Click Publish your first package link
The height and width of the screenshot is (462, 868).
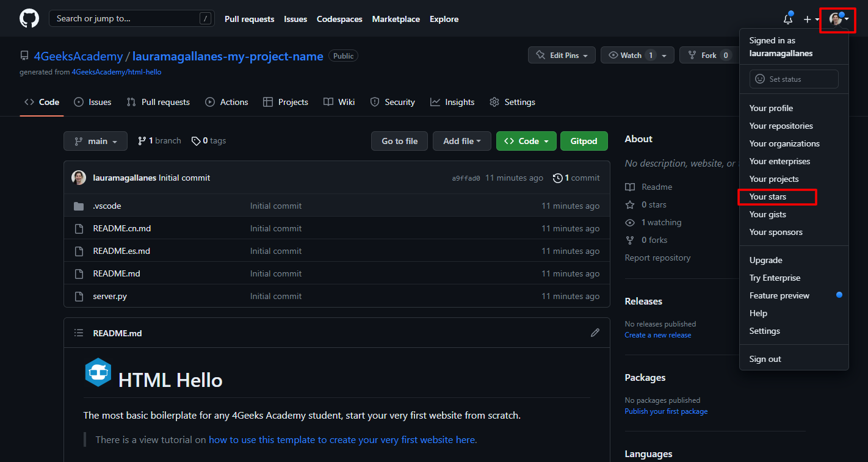pyautogui.click(x=666, y=411)
